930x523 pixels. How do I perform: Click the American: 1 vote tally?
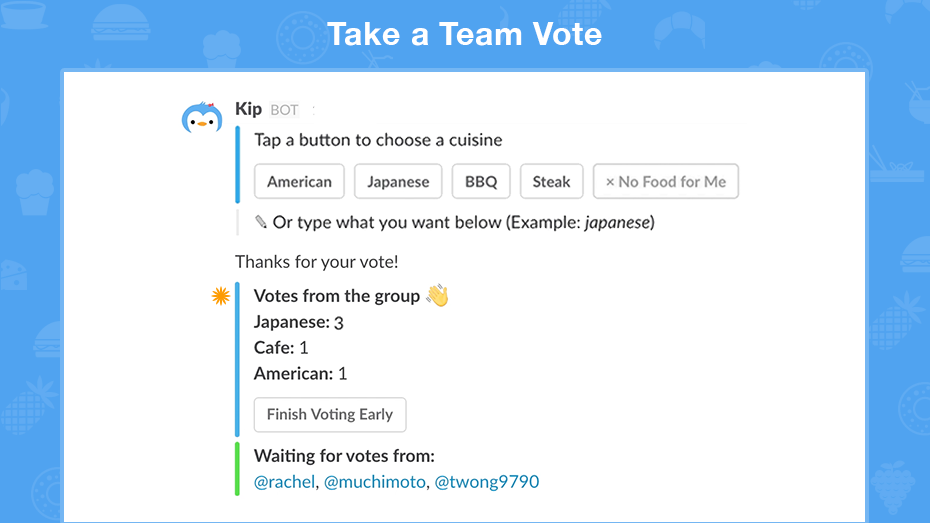301,374
